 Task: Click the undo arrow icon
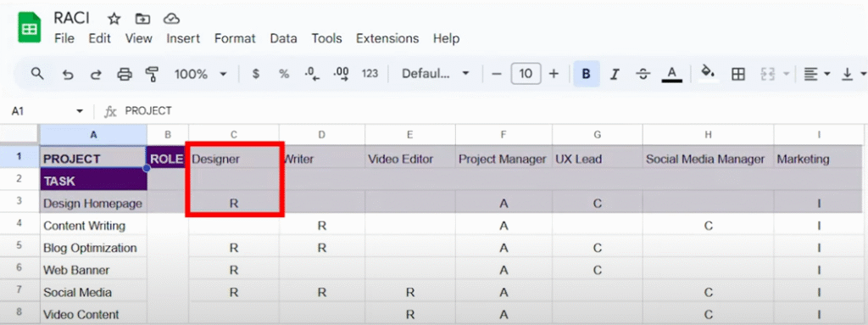pyautogui.click(x=68, y=74)
